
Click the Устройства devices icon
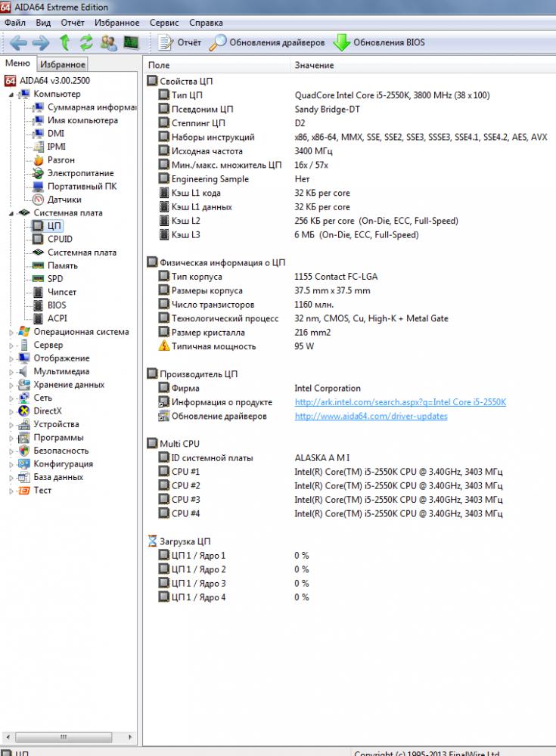click(23, 424)
